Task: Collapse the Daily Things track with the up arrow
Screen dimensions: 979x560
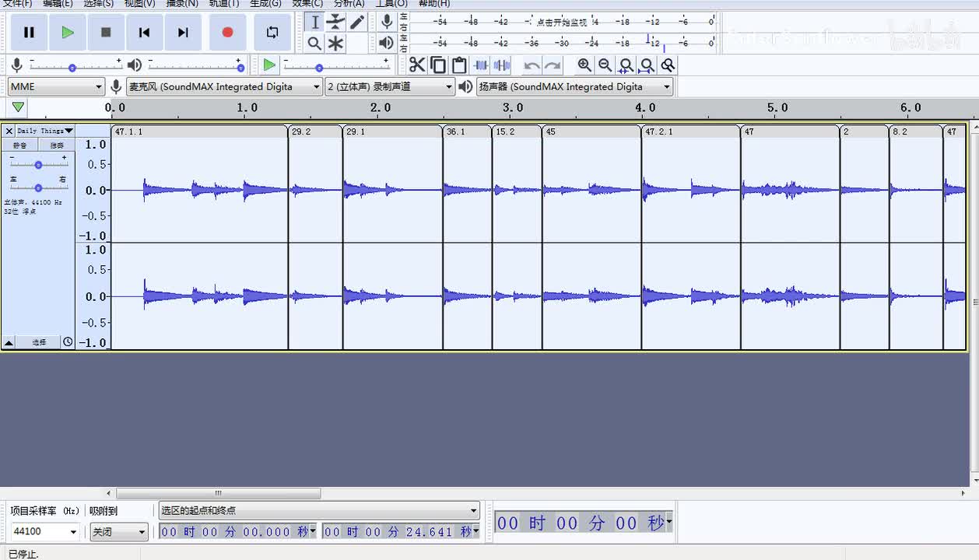Action: [x=9, y=342]
